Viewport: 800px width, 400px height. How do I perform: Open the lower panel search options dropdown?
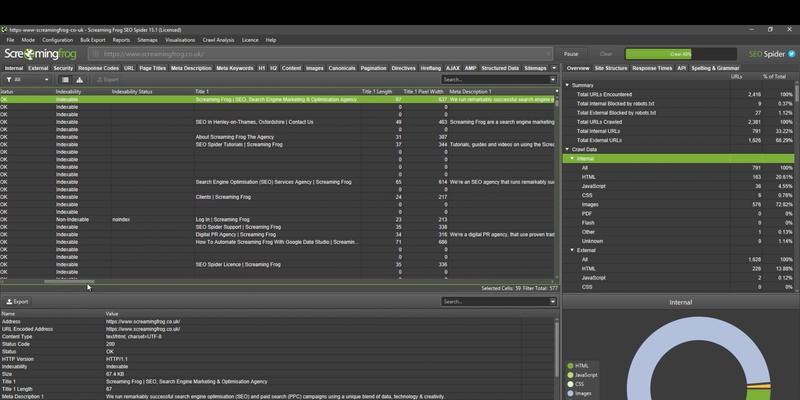point(553,302)
